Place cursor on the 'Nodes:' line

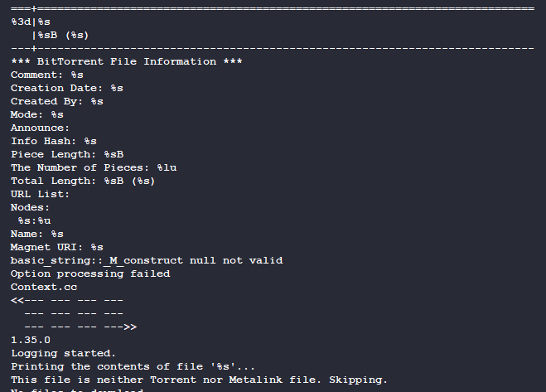point(31,207)
